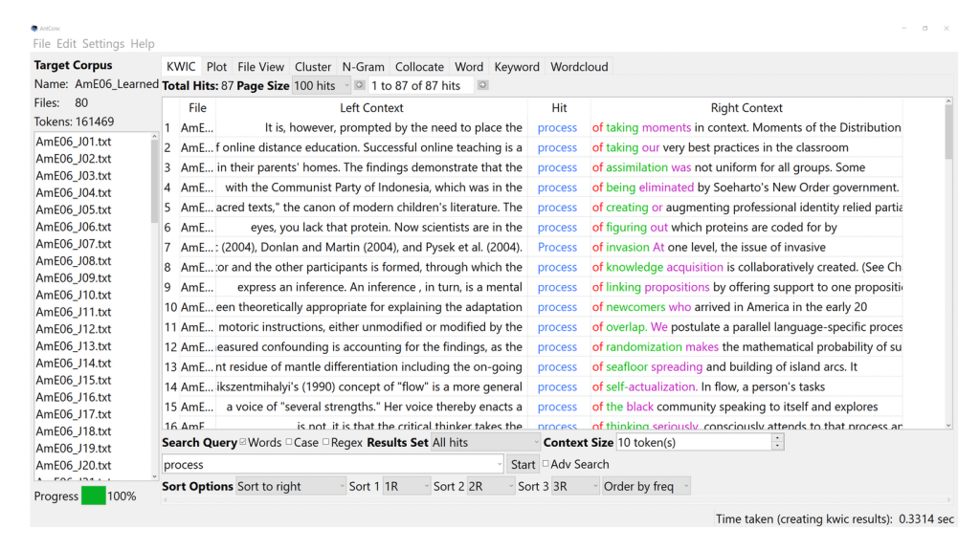Screen dimensions: 980x551
Task: Select AmE06_J05.txt in the file list
Action: point(74,210)
